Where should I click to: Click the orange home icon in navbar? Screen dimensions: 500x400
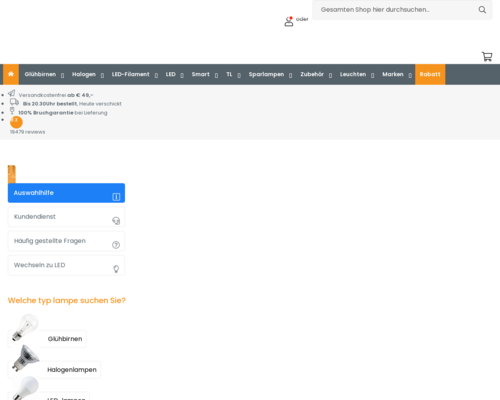click(x=11, y=74)
